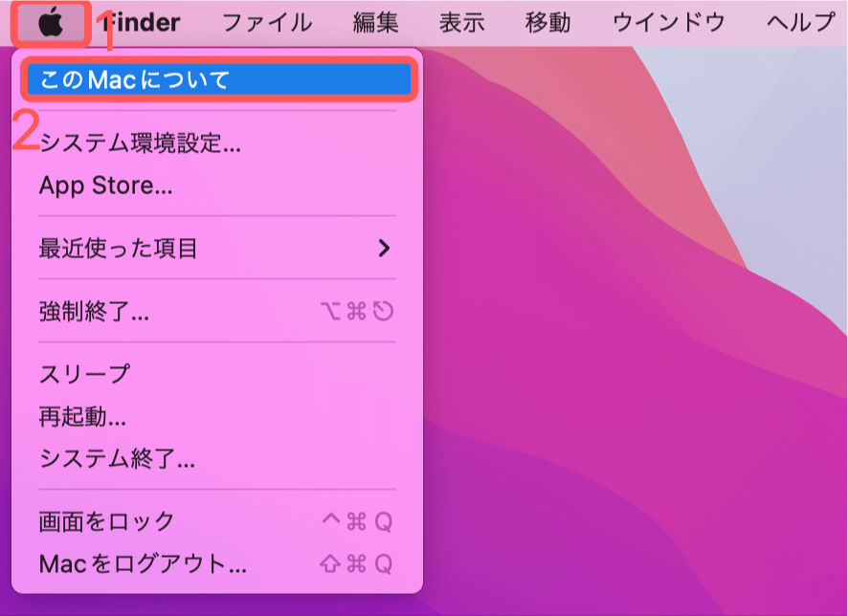Image resolution: width=848 pixels, height=616 pixels.
Task: Open the 移動 menu
Action: [x=547, y=23]
